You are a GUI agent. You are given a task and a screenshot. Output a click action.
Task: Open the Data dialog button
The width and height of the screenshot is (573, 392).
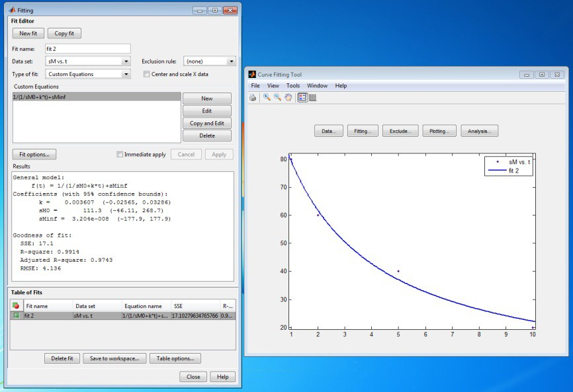(x=329, y=131)
